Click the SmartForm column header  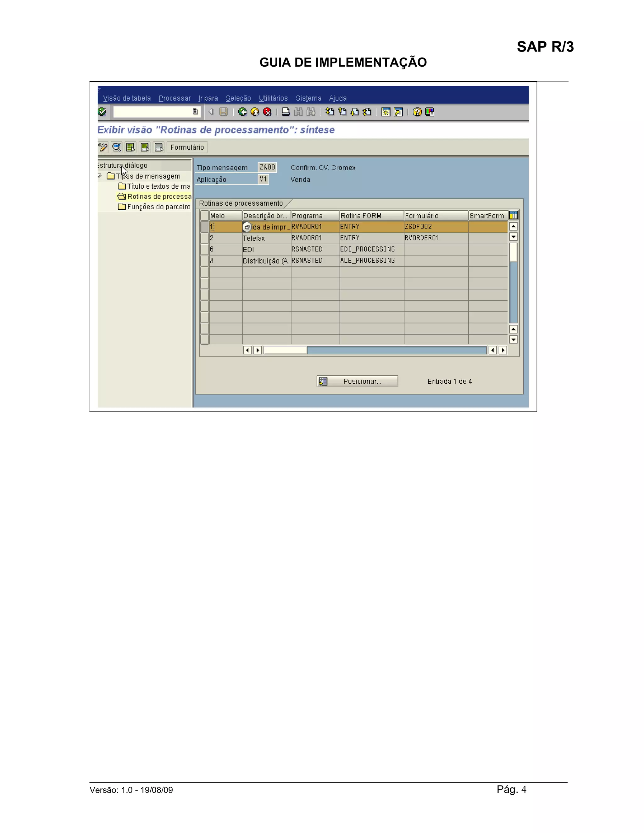coord(488,216)
